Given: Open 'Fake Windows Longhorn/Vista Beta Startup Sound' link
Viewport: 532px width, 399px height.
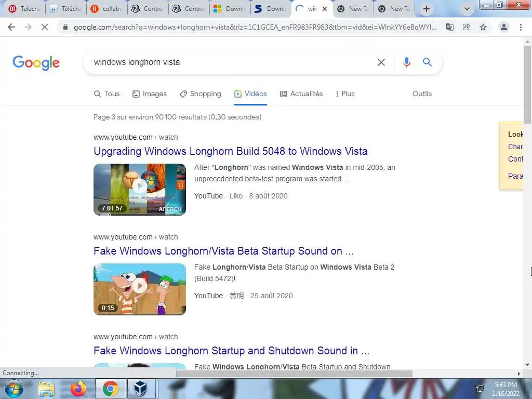Looking at the screenshot, I should click(x=223, y=251).
